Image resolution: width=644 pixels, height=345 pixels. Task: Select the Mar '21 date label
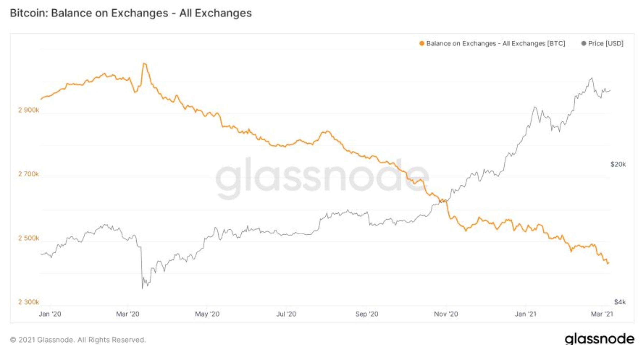pyautogui.click(x=602, y=314)
